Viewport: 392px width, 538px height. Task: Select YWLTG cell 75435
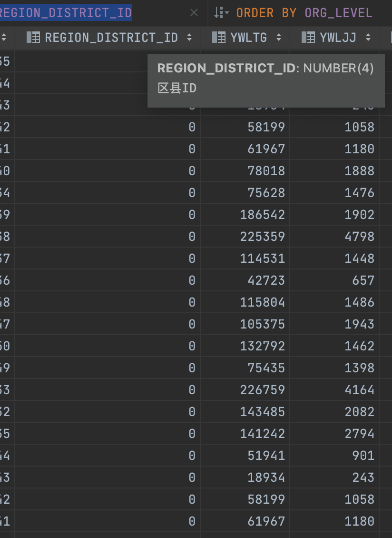(245, 368)
